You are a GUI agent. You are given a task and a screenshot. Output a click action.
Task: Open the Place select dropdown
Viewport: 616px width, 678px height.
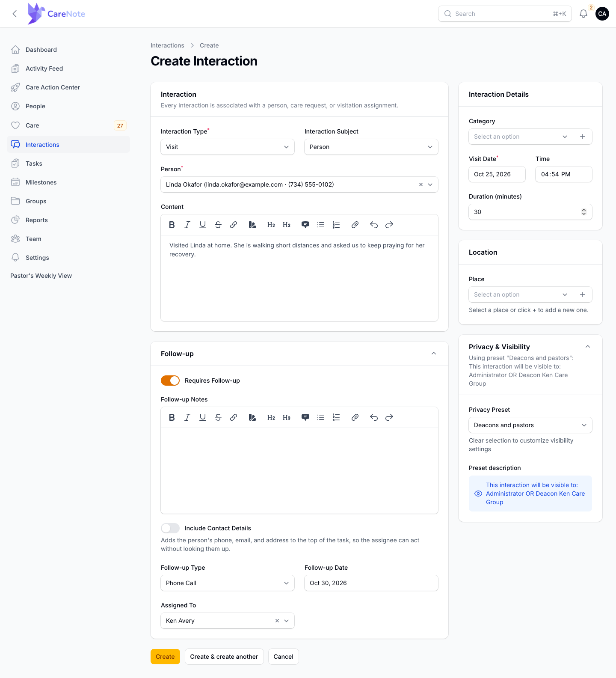pos(521,294)
